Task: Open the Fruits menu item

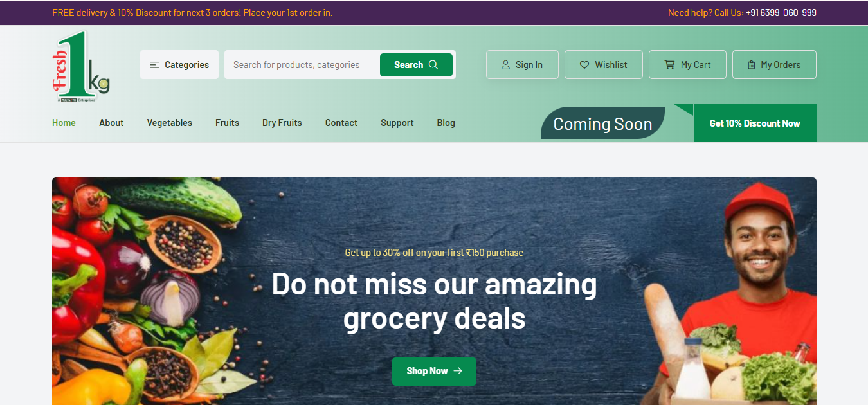Action: coord(227,123)
